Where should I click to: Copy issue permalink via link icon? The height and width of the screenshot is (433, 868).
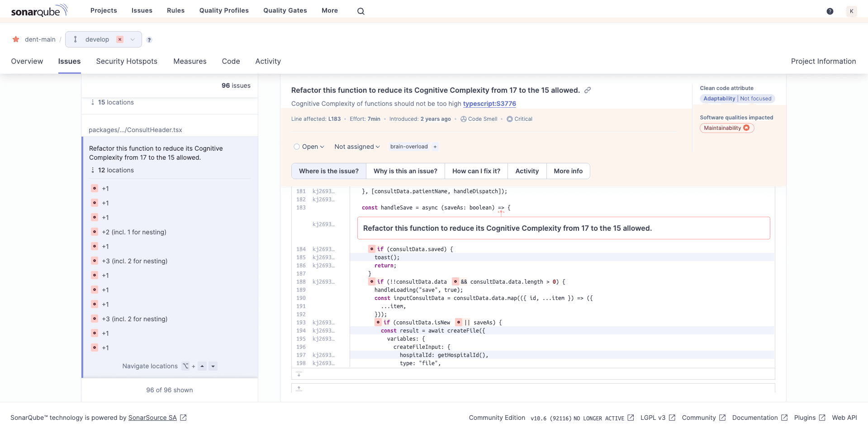[588, 90]
